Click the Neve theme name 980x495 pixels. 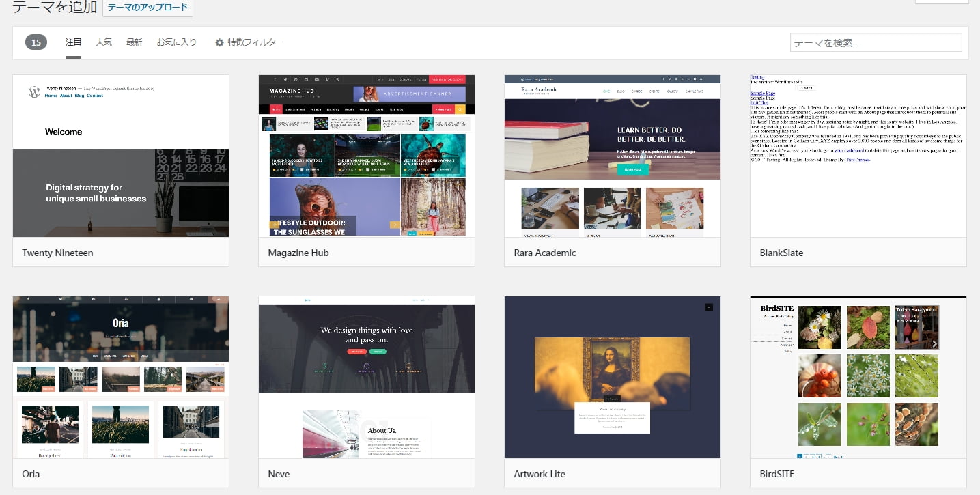279,473
